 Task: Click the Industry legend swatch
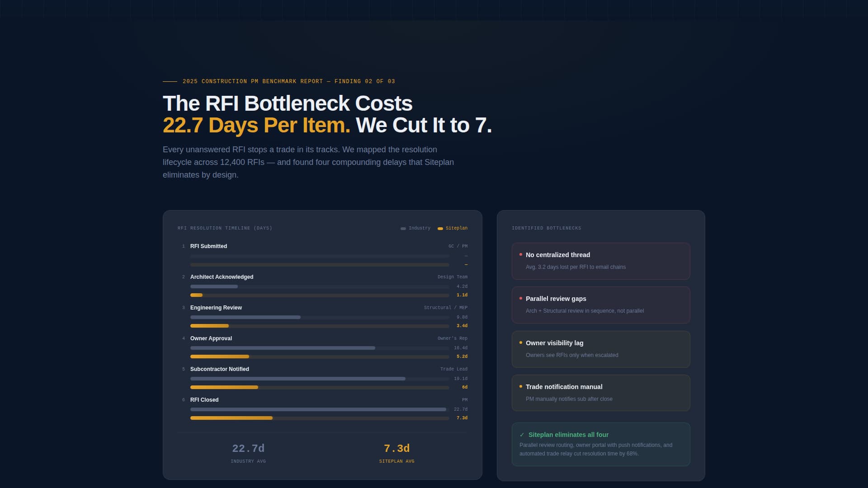click(x=403, y=229)
